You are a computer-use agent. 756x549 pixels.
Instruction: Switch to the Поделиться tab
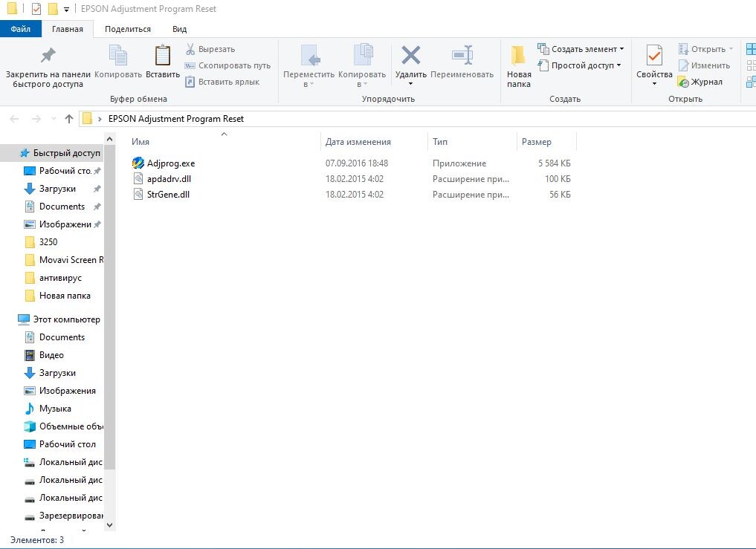[128, 29]
